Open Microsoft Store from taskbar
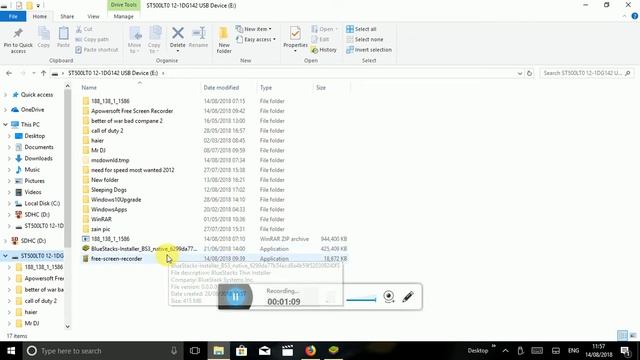The image size is (640, 360). 241,351
